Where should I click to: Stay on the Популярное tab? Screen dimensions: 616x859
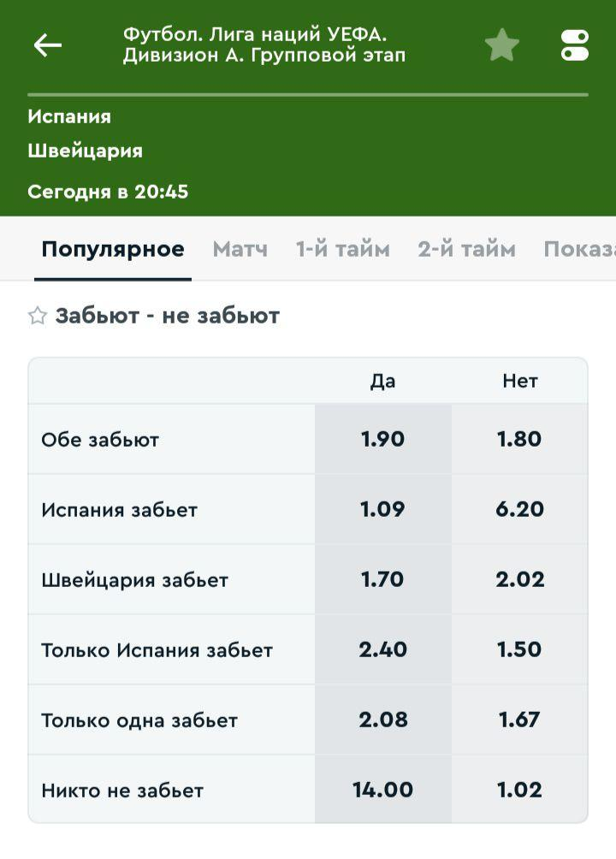coord(113,250)
